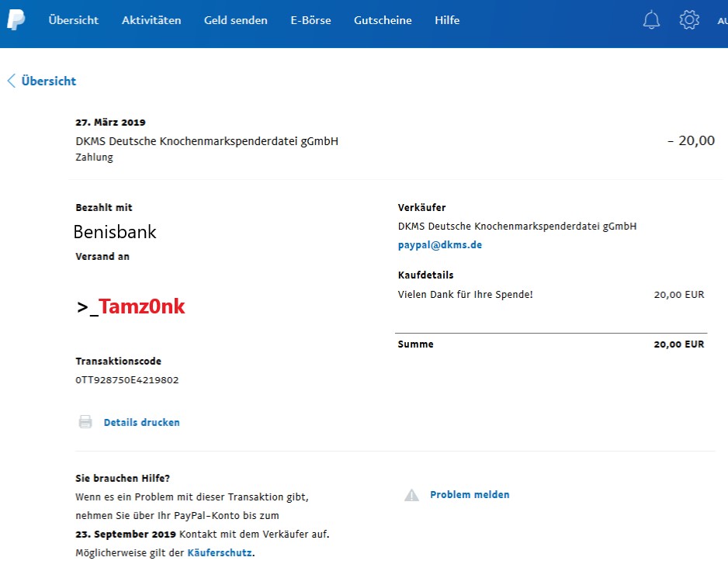Select the Gutscheine menu item
Viewport: 728px width, 571px height.
pos(383,20)
